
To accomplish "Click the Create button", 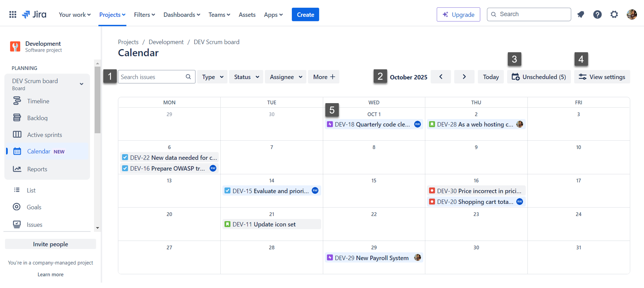I will tap(305, 14).
